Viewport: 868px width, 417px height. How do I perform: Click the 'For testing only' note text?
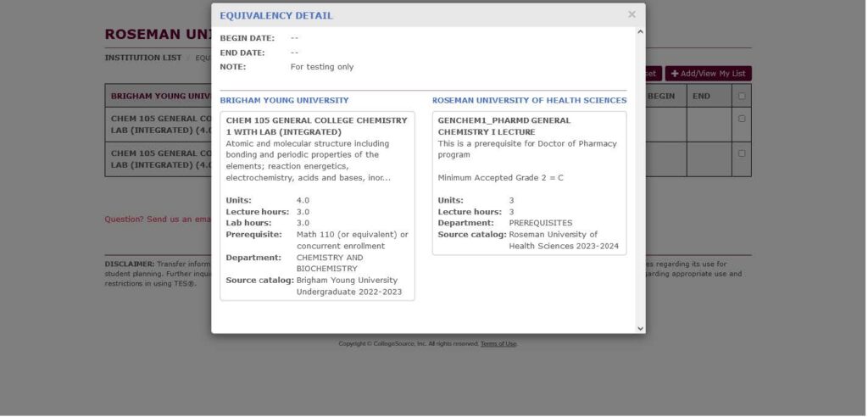(x=321, y=67)
